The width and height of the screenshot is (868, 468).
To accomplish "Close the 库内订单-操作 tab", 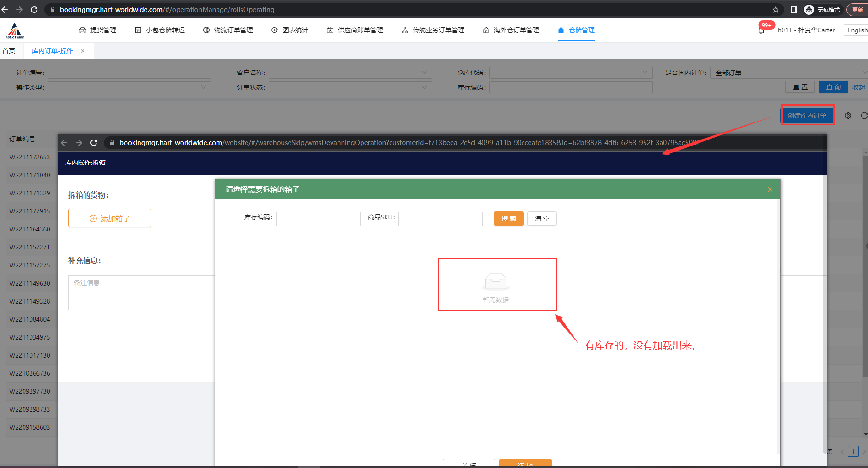I will [83, 51].
